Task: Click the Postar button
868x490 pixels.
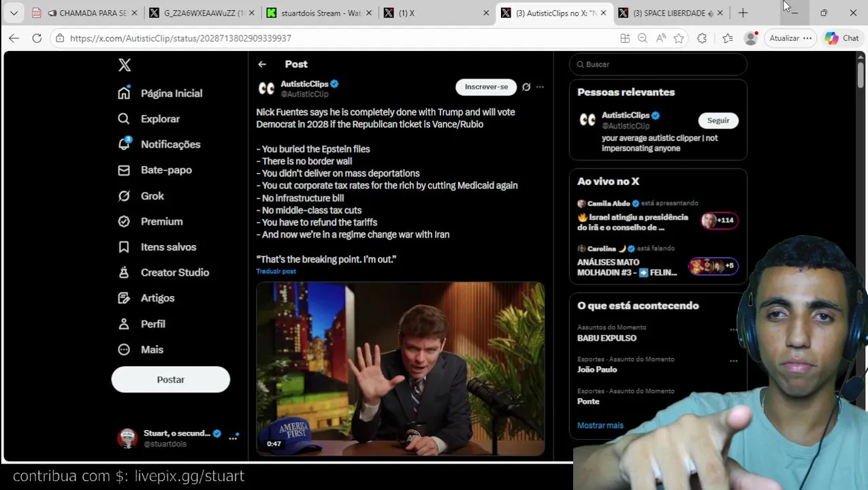Action: click(171, 379)
